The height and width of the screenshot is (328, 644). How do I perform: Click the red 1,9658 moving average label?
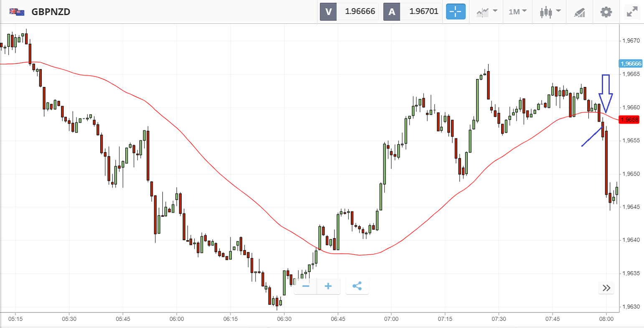click(x=630, y=120)
